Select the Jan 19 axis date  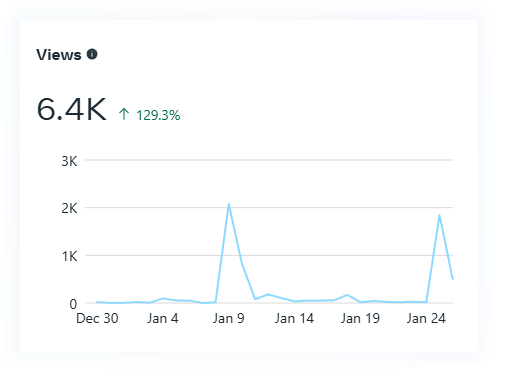360,318
